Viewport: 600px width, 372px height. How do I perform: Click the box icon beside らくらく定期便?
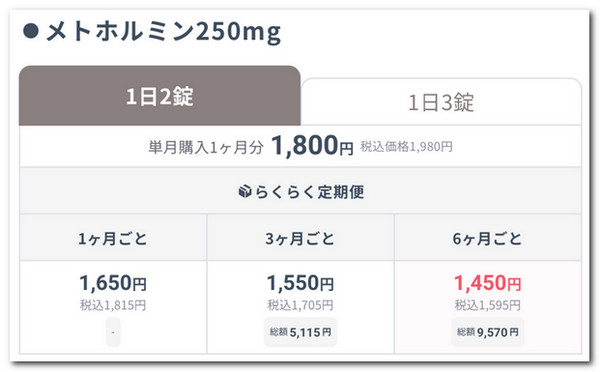click(245, 191)
